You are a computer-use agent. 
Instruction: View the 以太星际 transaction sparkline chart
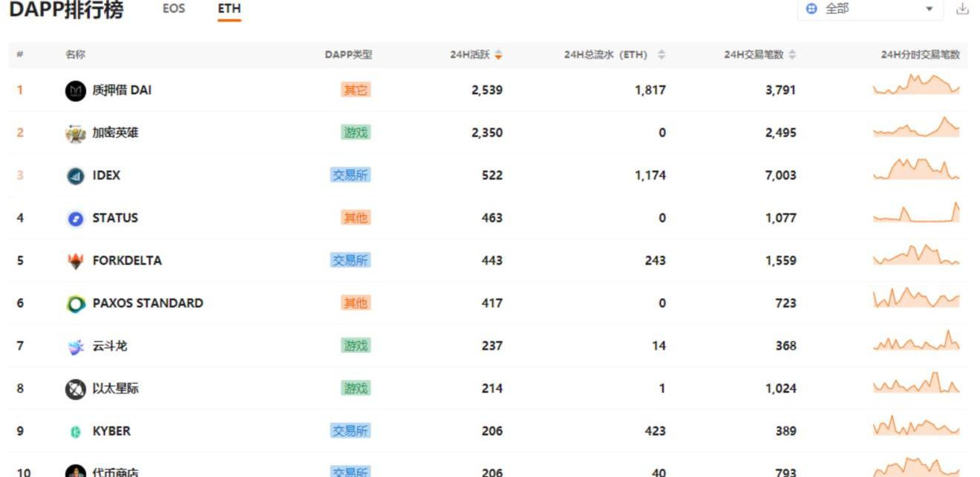pyautogui.click(x=916, y=383)
